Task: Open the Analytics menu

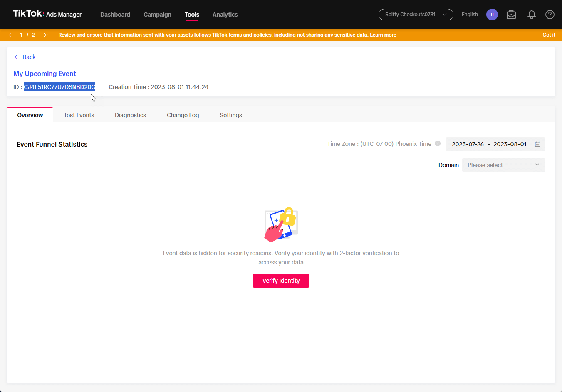Action: (x=225, y=15)
